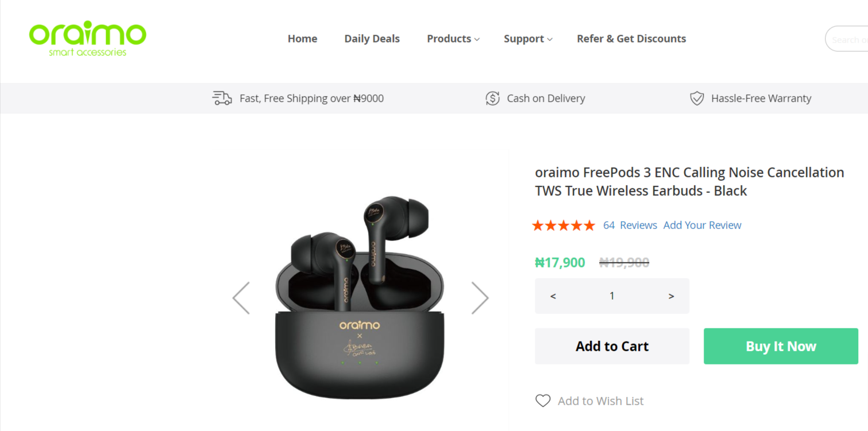Click Refer & Get Discounts
The height and width of the screenshot is (431, 868).
pos(631,38)
